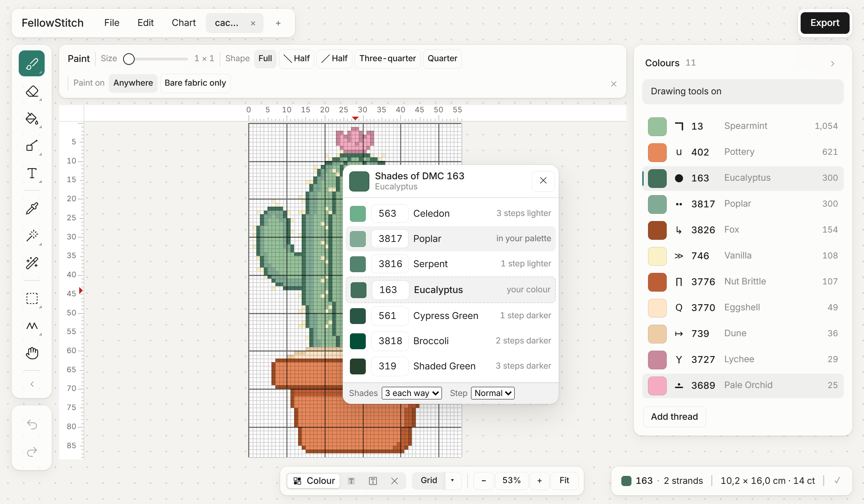
Task: Set Paint on to Anywhere
Action: (133, 83)
